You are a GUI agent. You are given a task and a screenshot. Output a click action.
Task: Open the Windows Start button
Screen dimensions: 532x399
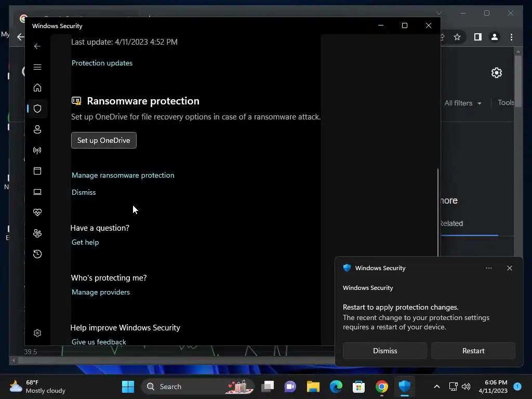pos(128,387)
